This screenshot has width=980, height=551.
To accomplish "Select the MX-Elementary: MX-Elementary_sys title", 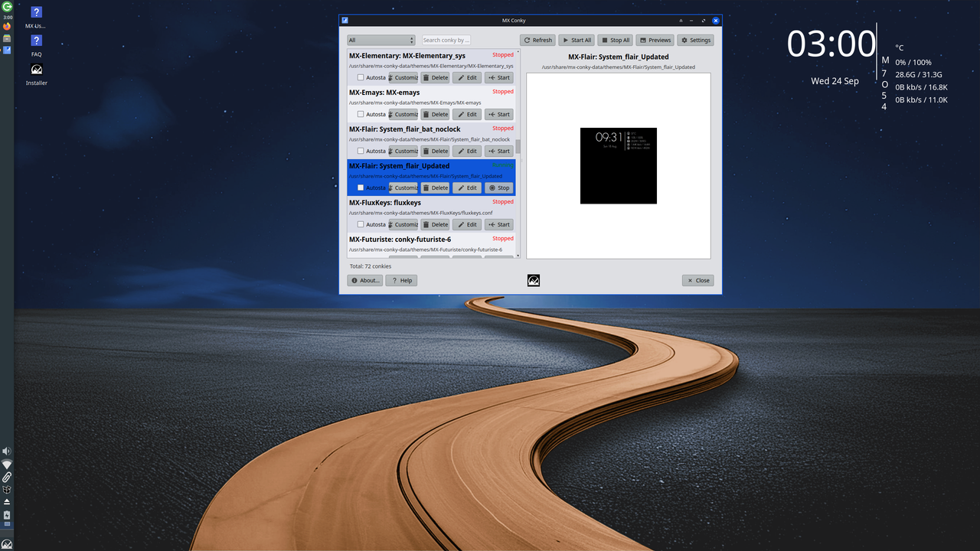I will pyautogui.click(x=407, y=56).
